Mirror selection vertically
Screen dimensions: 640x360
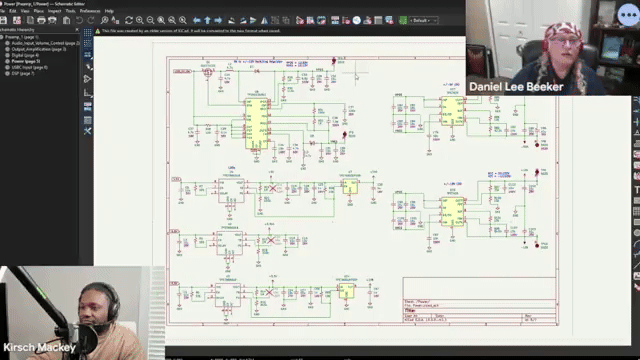point(253,20)
